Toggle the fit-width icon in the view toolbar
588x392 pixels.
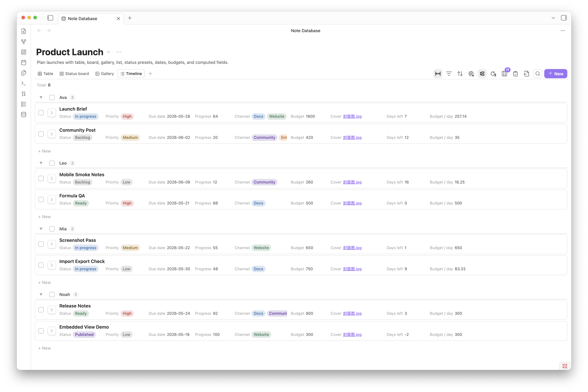[438, 74]
